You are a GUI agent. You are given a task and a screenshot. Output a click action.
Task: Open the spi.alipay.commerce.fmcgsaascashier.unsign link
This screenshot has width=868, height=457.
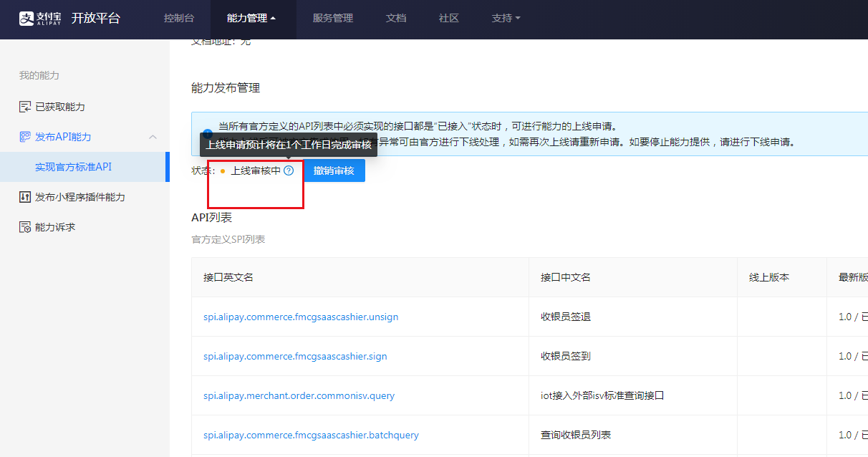click(x=301, y=317)
